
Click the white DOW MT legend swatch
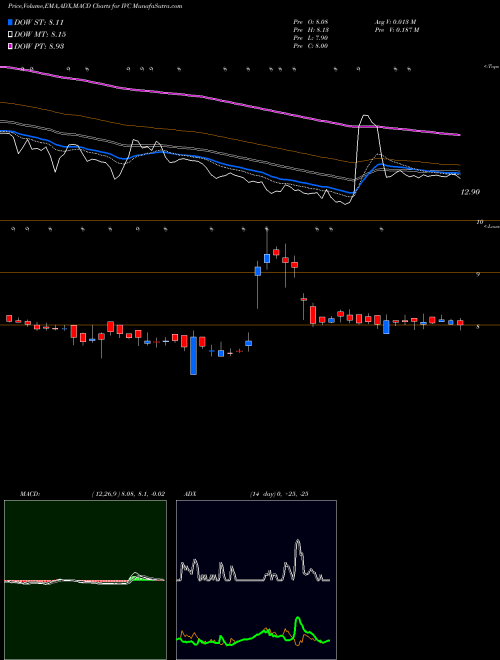[x=11, y=35]
